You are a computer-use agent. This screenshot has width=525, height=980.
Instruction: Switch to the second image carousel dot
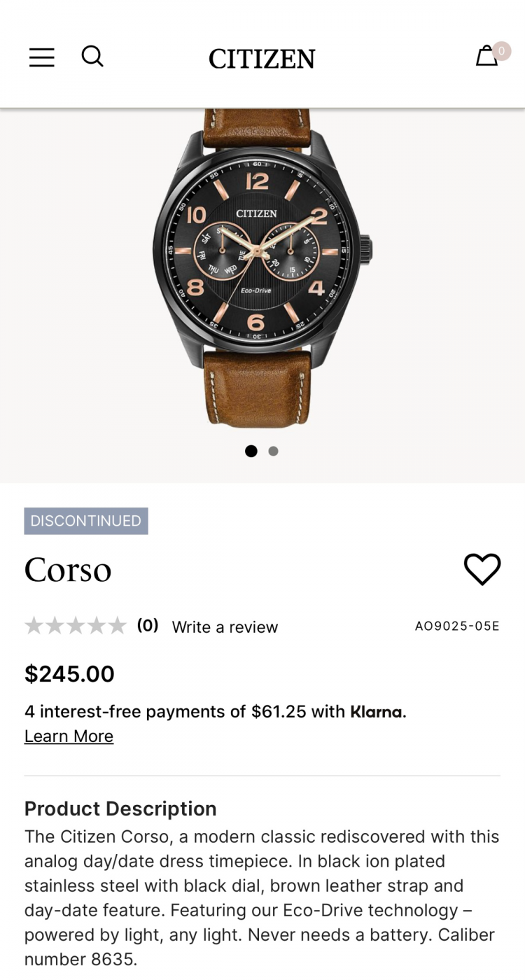(274, 451)
